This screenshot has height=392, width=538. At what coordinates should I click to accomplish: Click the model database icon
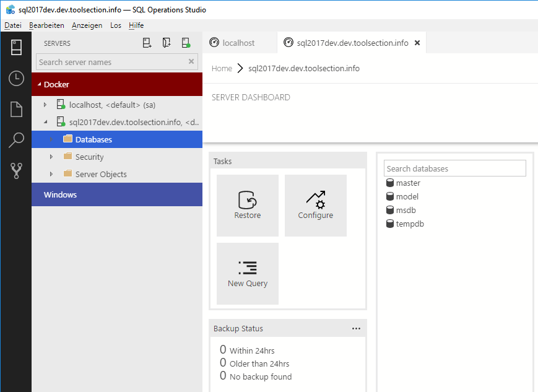(x=390, y=196)
